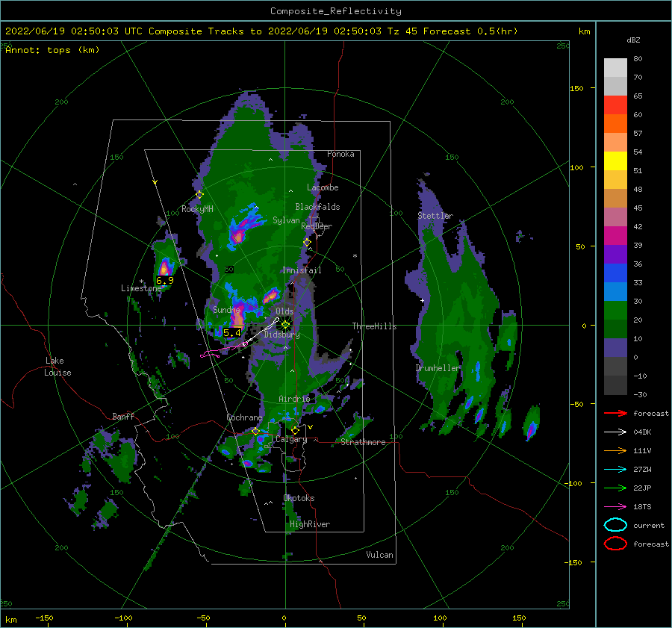The image size is (672, 628).
Task: Click the yellow diamond marker beside RedDeer
Action: (x=307, y=243)
